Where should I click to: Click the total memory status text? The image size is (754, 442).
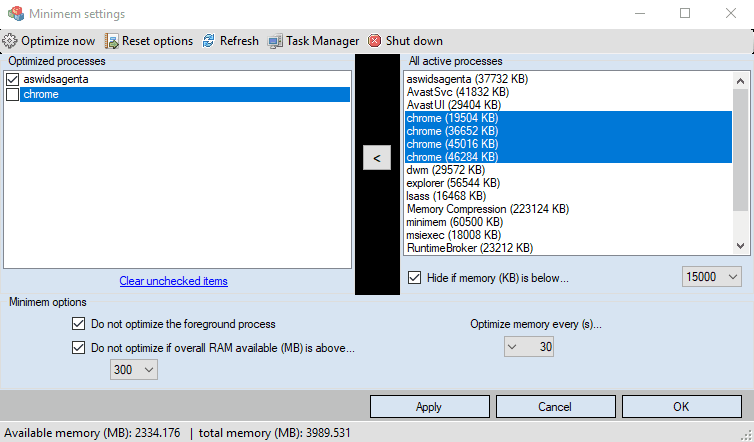[x=275, y=433]
